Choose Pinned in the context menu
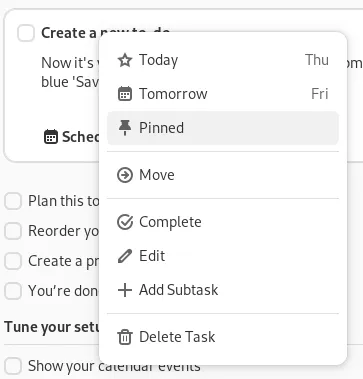Screen dimensions: 363x379 click(223, 128)
